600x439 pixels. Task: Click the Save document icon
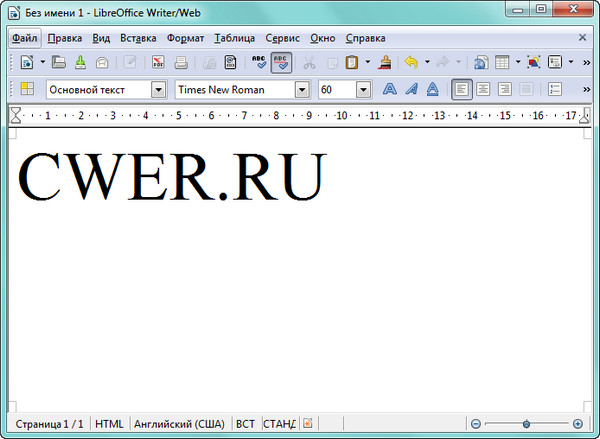pos(81,63)
